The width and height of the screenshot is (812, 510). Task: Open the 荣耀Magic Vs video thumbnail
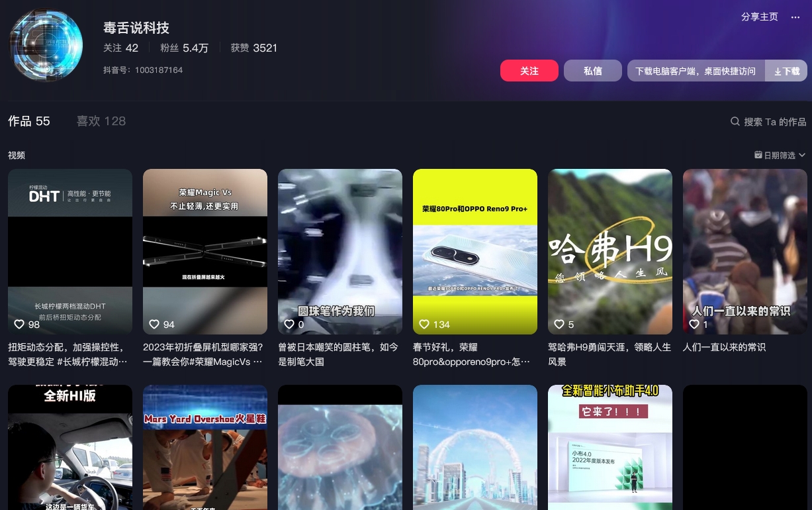tap(205, 252)
